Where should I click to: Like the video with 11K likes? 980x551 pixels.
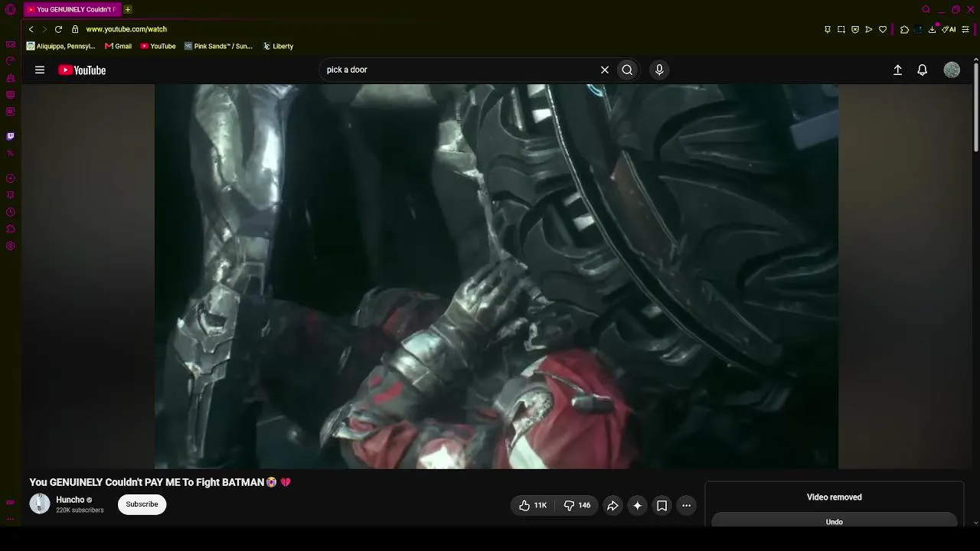point(533,505)
